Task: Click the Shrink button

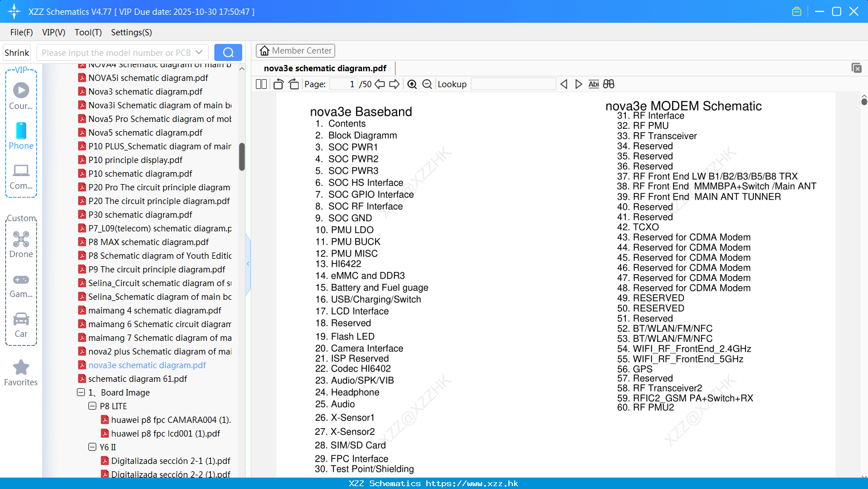Action: point(17,52)
